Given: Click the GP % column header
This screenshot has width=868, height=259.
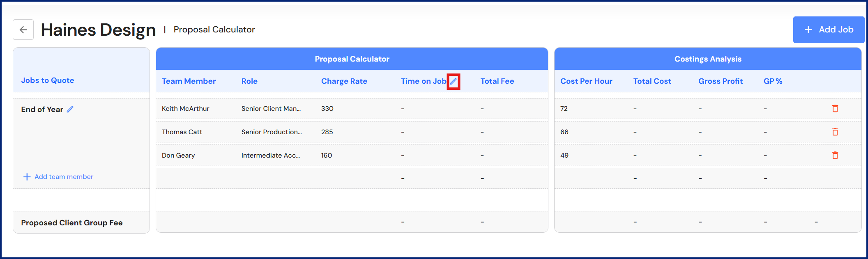Looking at the screenshot, I should 773,81.
